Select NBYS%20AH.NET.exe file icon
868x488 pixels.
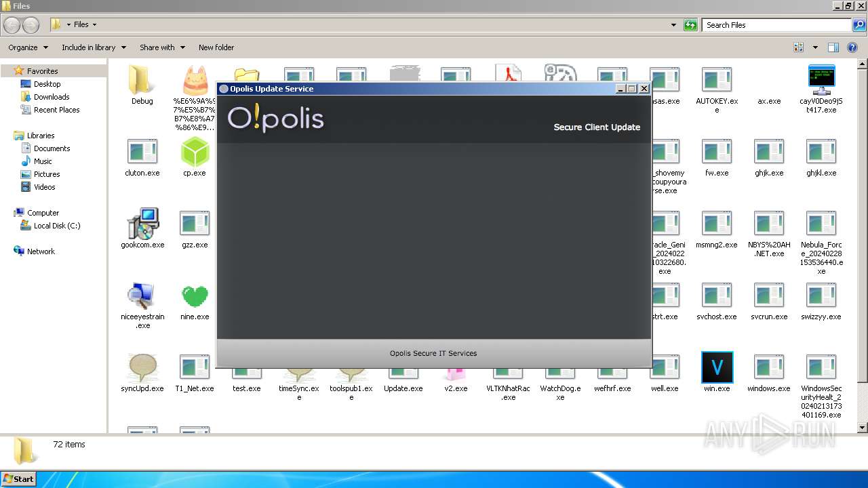[x=769, y=224]
